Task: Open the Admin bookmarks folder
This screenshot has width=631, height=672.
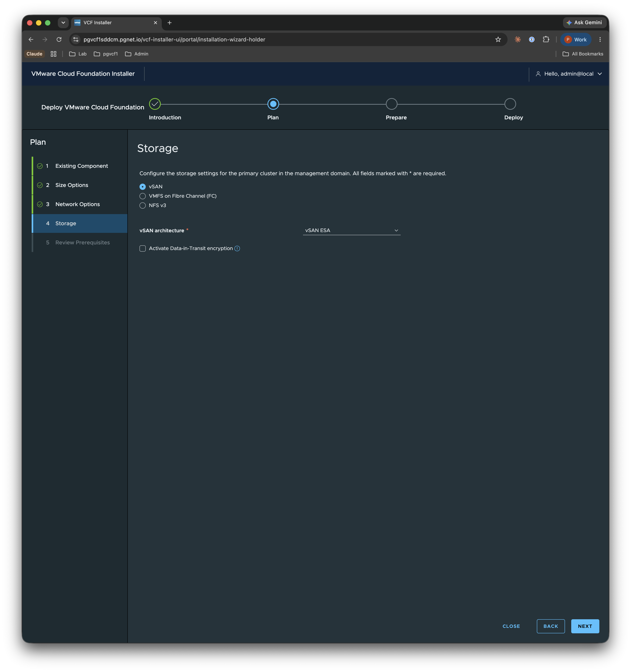Action: click(x=137, y=54)
